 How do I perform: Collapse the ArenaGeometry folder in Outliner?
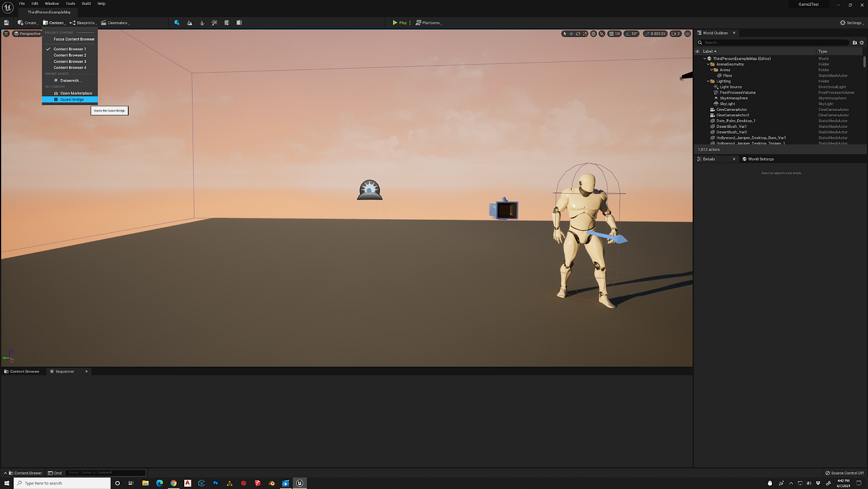point(708,64)
